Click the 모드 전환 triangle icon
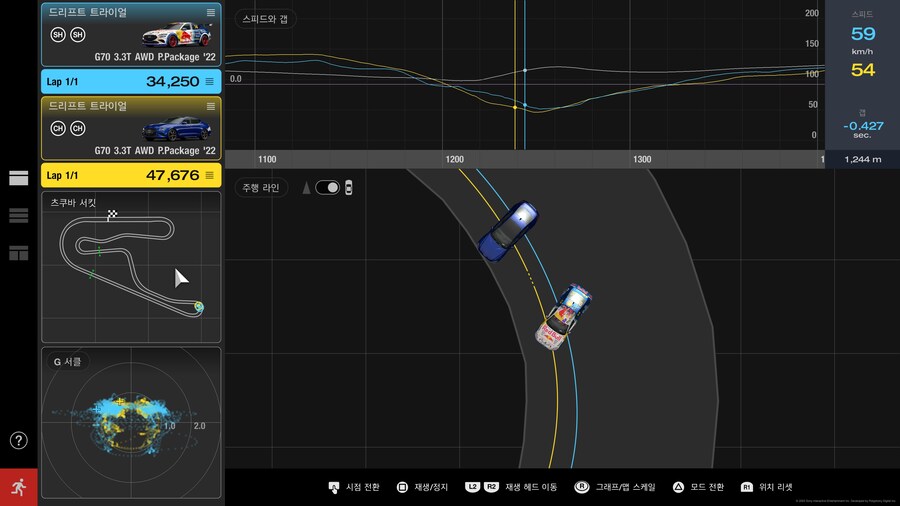 [677, 487]
